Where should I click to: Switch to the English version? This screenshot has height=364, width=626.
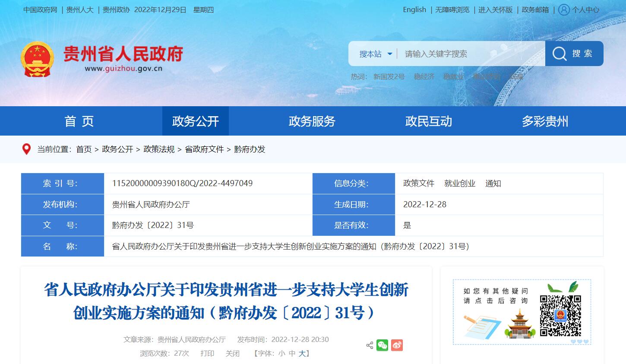(x=414, y=10)
